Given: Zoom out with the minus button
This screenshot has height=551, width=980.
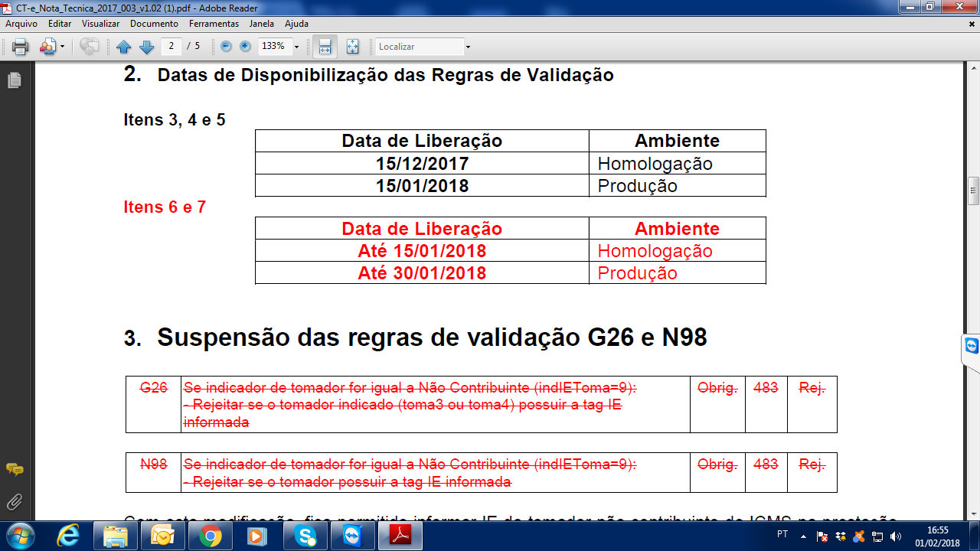Looking at the screenshot, I should click(x=226, y=47).
